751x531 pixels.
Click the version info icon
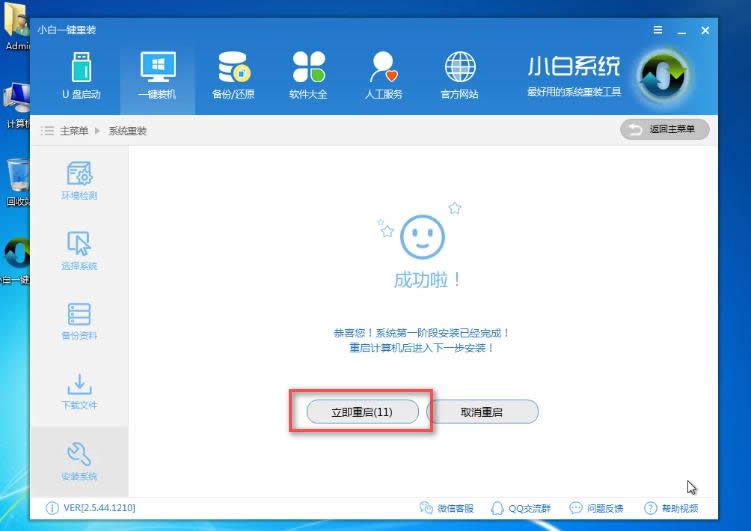pyautogui.click(x=52, y=508)
